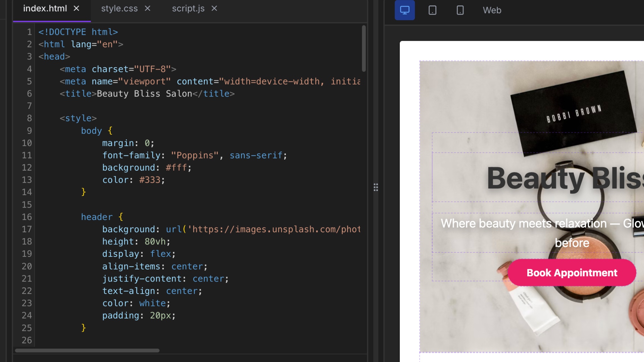The height and width of the screenshot is (362, 644).
Task: Click the Web label in preview toolbar
Action: click(x=492, y=10)
